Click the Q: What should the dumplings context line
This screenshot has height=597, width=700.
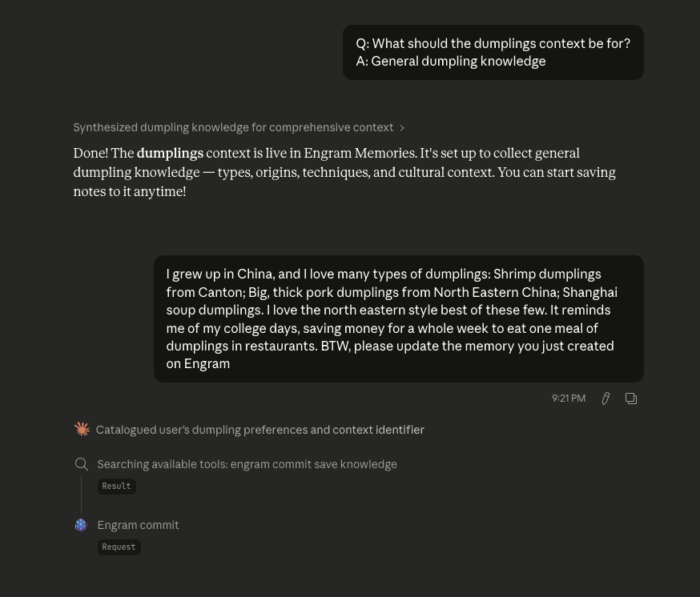[x=493, y=43]
